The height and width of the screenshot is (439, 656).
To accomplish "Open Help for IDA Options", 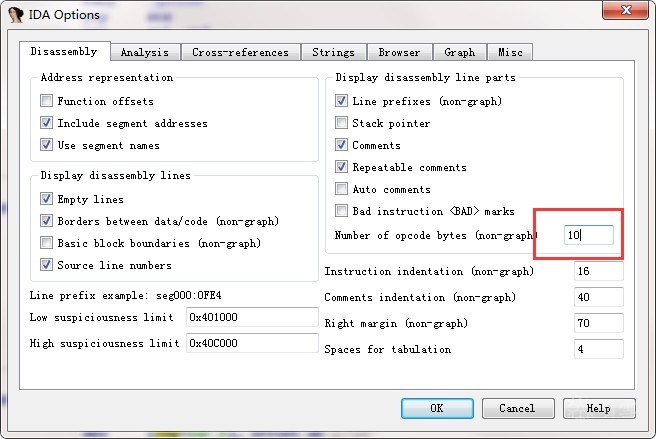I will 599,408.
